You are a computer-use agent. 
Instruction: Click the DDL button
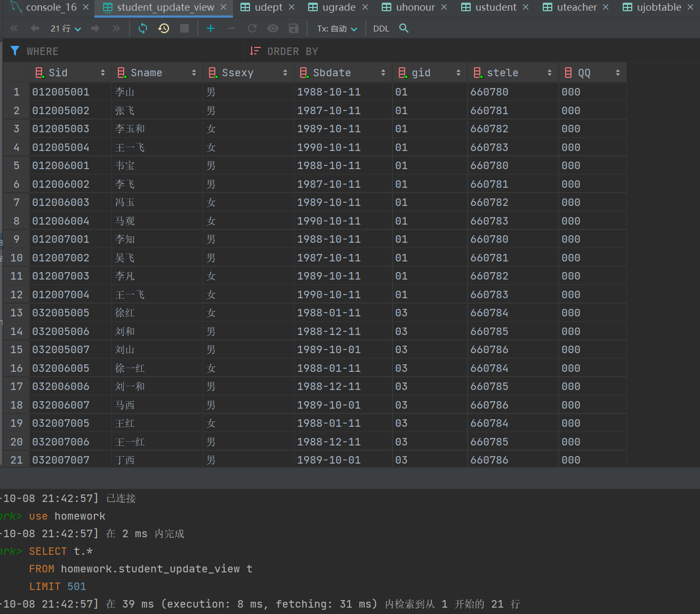(381, 28)
